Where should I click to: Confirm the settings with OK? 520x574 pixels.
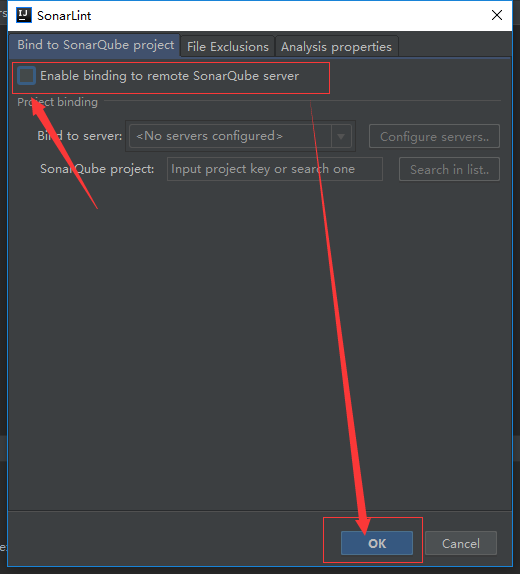tap(377, 543)
